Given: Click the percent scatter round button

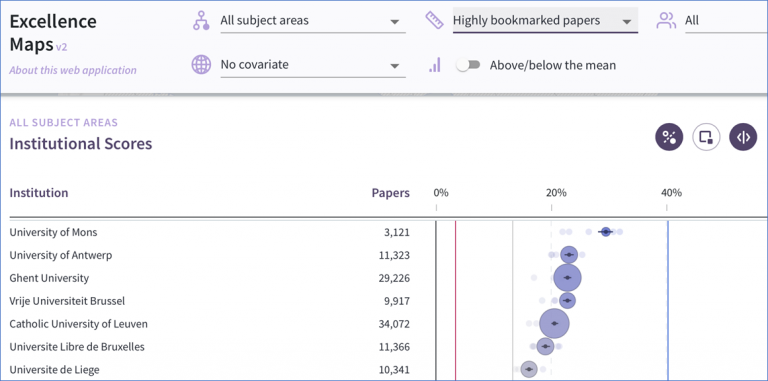Looking at the screenshot, I should coord(669,137).
